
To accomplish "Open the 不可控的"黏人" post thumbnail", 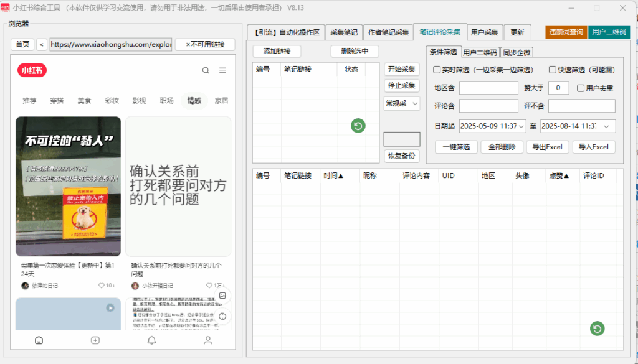I will pos(69,187).
